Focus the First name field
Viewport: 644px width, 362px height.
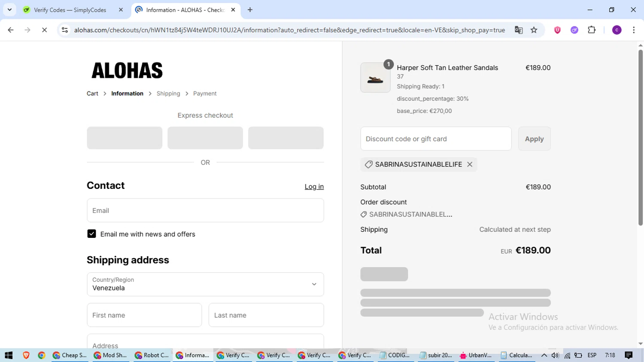pos(144,315)
